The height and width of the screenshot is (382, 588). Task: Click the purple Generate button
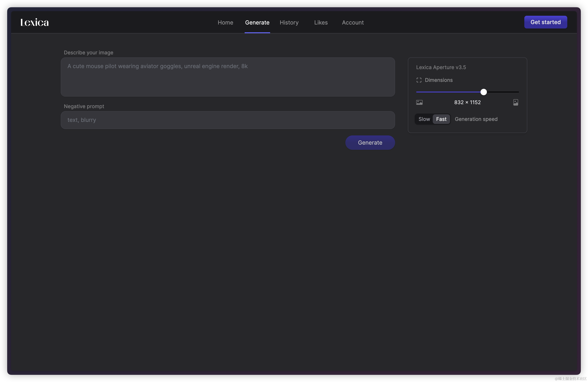click(370, 143)
